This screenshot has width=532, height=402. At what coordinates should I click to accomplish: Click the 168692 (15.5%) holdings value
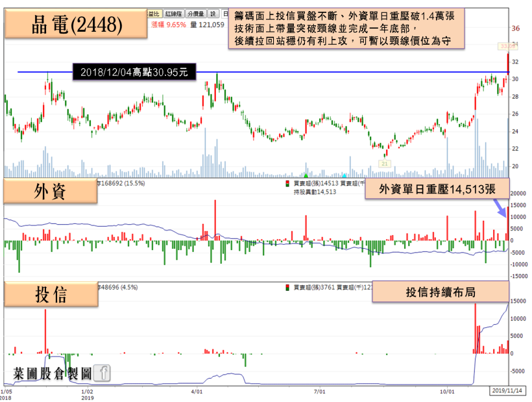click(x=123, y=183)
